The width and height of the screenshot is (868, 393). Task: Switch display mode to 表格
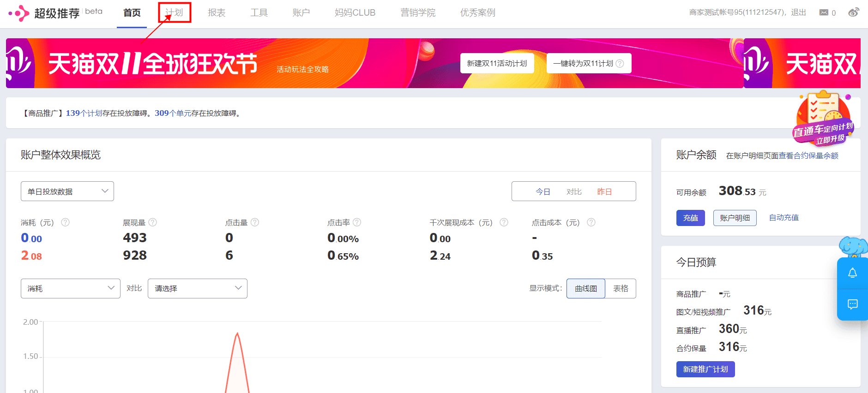tap(621, 288)
